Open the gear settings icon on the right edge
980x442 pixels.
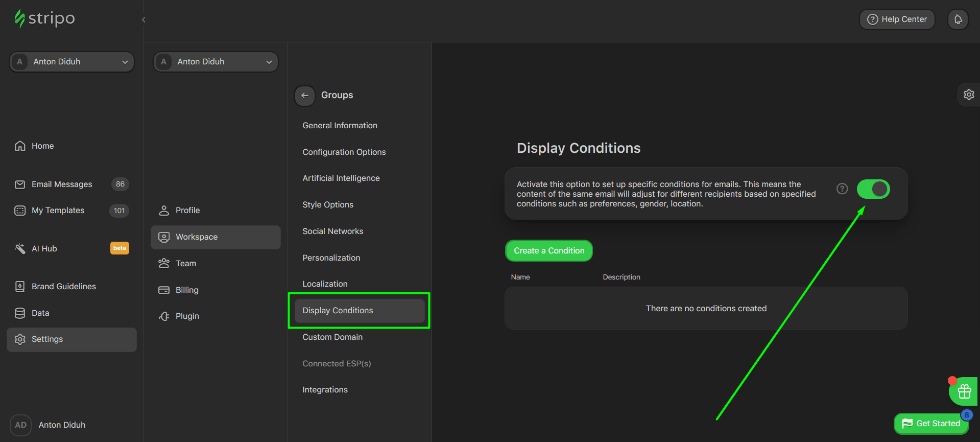coord(969,95)
